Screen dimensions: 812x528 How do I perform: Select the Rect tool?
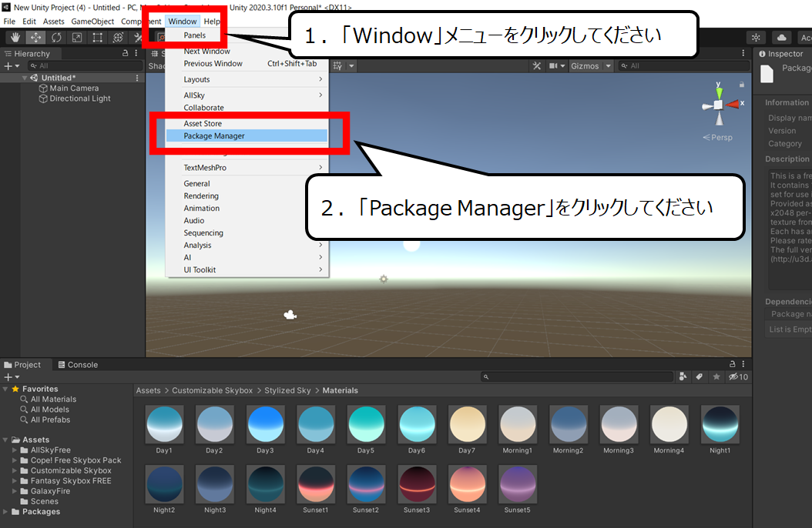click(x=97, y=37)
